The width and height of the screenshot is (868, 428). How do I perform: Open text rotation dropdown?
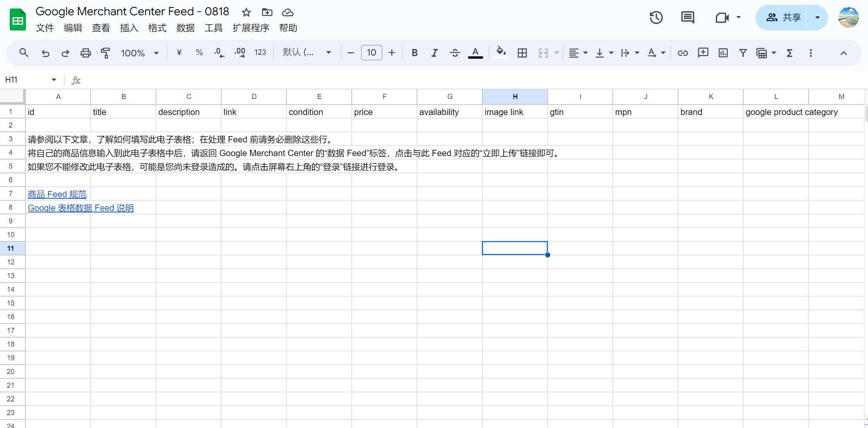[656, 53]
